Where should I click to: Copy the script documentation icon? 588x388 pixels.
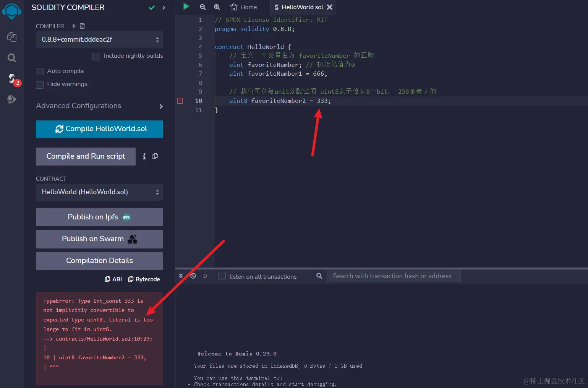(x=155, y=156)
